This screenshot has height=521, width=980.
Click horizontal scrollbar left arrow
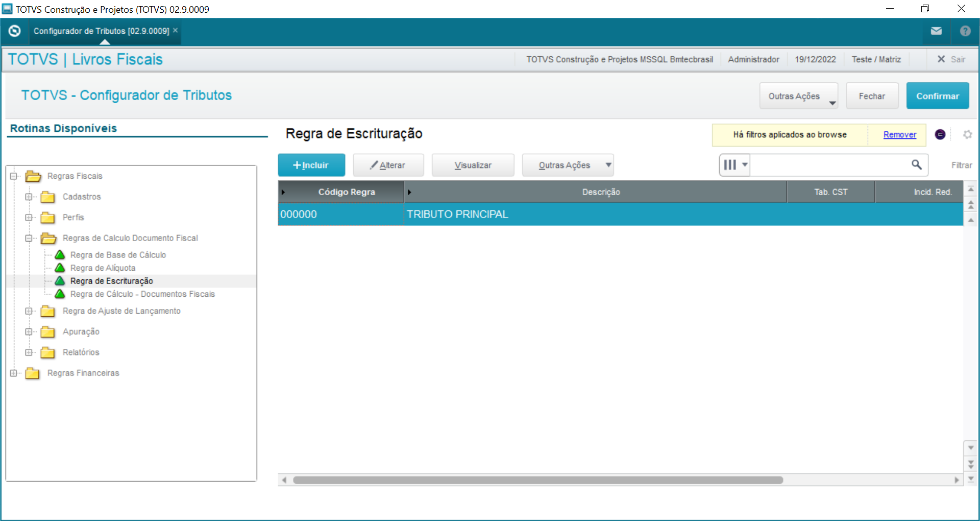[284, 480]
